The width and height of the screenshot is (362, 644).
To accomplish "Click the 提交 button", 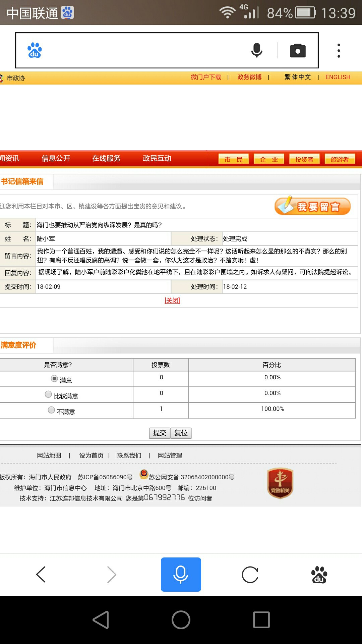I will [x=160, y=433].
